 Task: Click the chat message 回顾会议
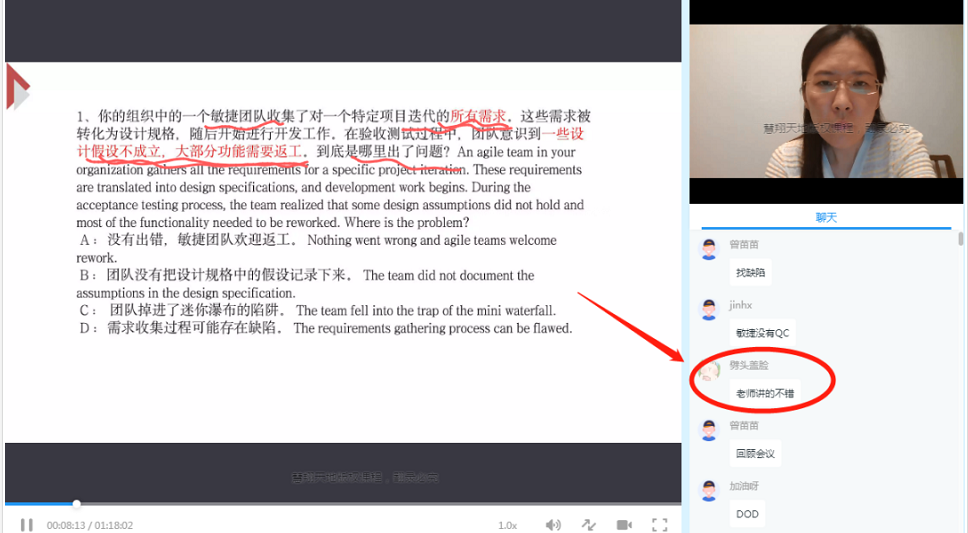coord(755,454)
